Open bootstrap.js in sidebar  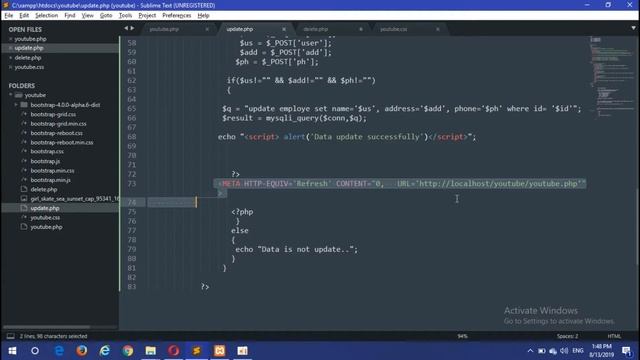[45, 161]
